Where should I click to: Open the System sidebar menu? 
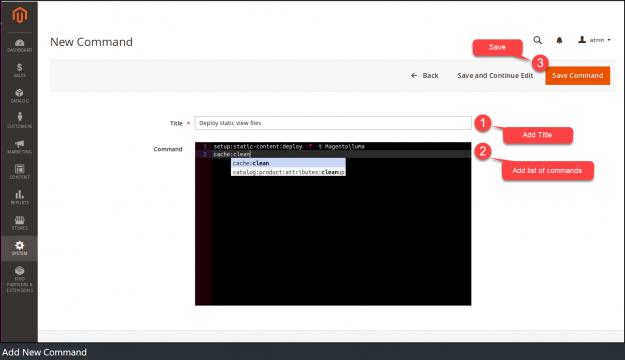click(x=20, y=248)
